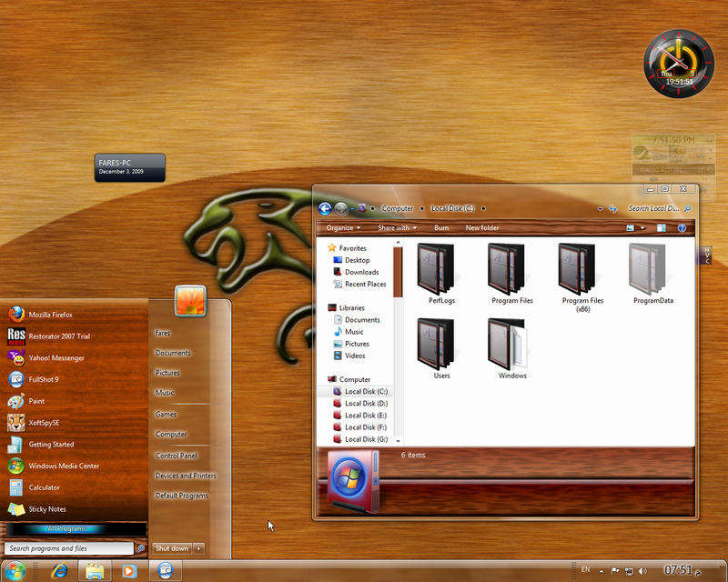The width and height of the screenshot is (728, 582).
Task: Click the Explorer Back arrow
Action: pos(325,209)
